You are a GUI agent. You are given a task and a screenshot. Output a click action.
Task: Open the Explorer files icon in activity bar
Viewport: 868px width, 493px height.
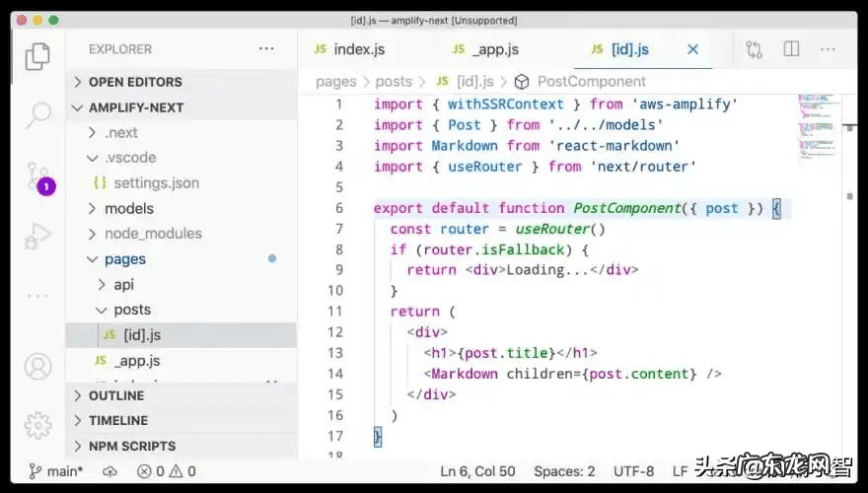coord(37,56)
